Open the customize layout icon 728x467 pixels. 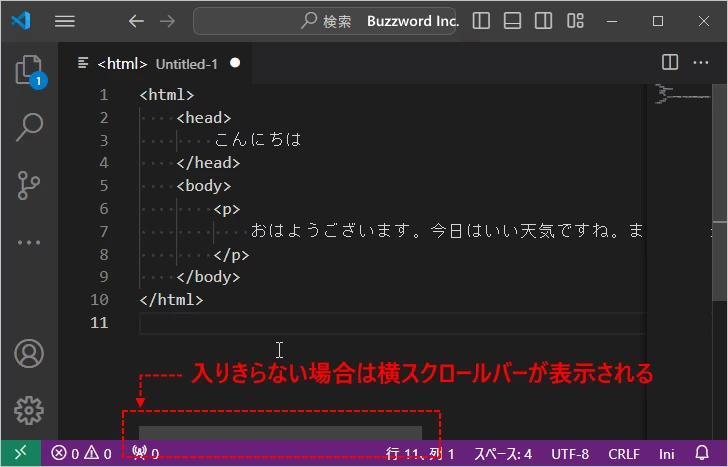tap(575, 21)
